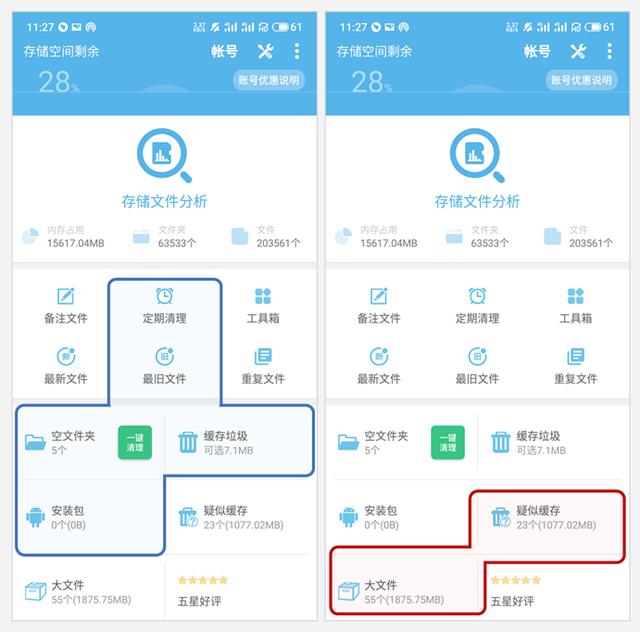This screenshot has height=632, width=640.
Task: Open 安装包 Android package entry, left screen
Action: point(91,517)
